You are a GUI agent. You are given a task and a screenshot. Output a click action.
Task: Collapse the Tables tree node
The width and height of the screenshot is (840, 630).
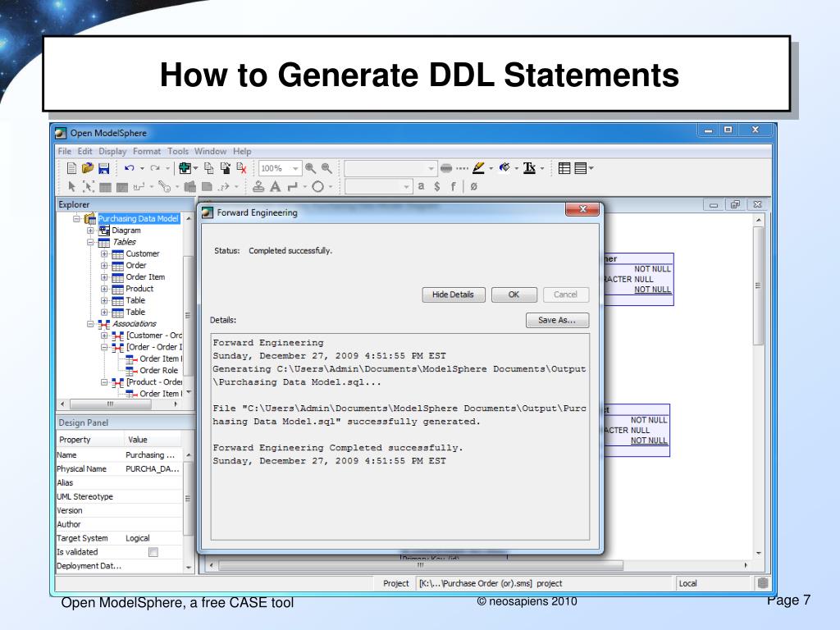(x=90, y=242)
